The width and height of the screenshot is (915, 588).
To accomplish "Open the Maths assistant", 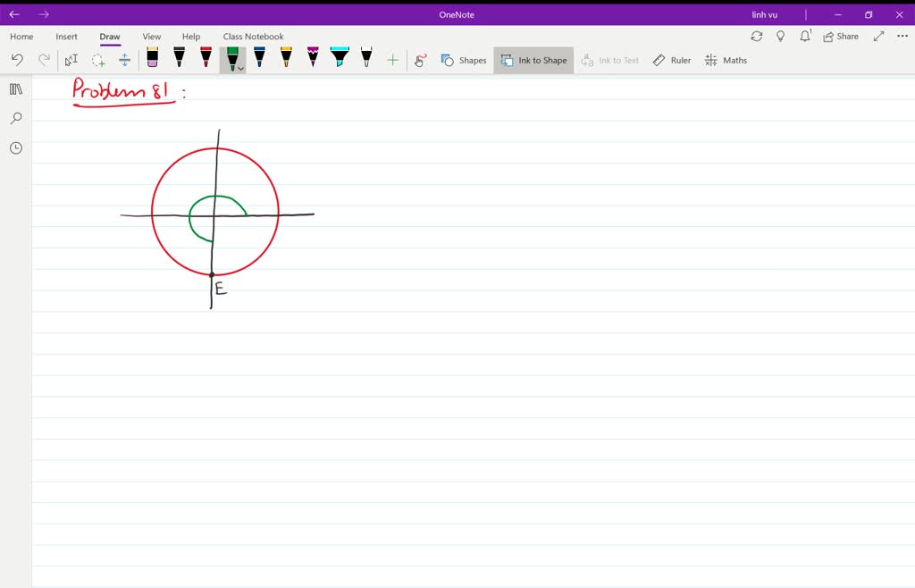I will (726, 60).
